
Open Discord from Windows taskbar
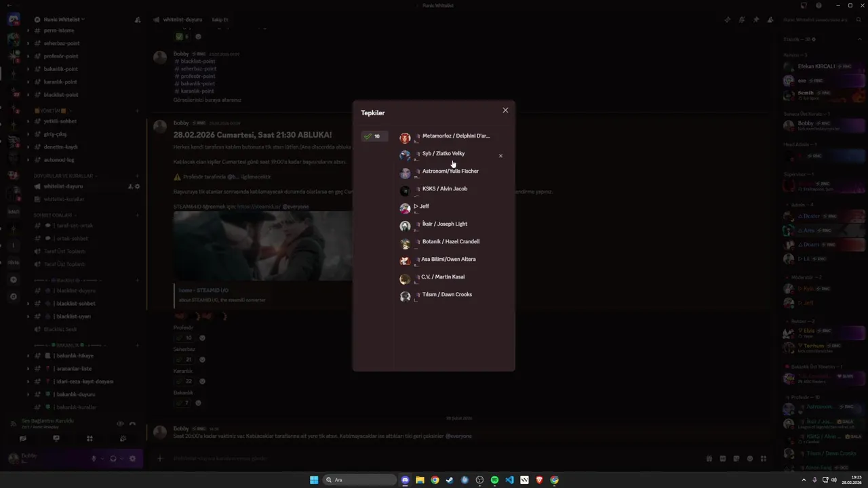point(405,480)
